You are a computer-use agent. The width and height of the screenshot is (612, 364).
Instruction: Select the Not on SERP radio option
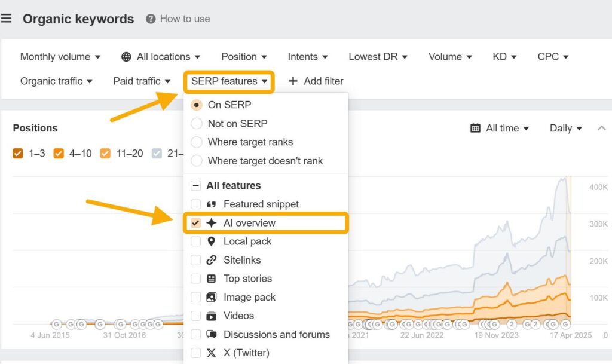point(196,124)
